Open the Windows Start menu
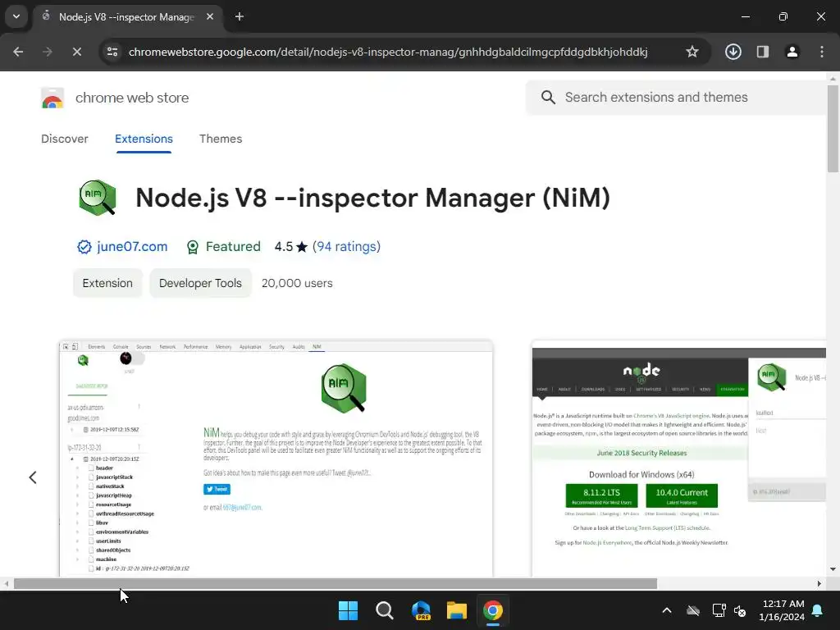The height and width of the screenshot is (630, 840). click(x=348, y=610)
